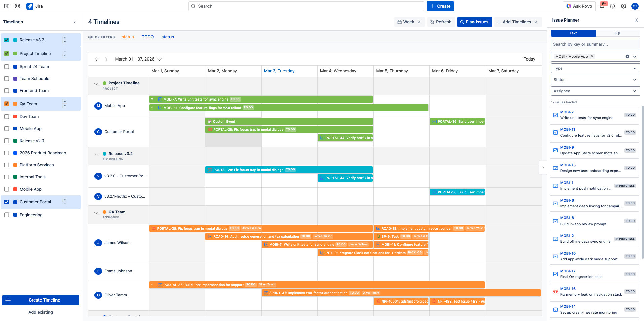Uncheck the Release v3.2 timeline checkbox
The width and height of the screenshot is (644, 321).
[7, 40]
